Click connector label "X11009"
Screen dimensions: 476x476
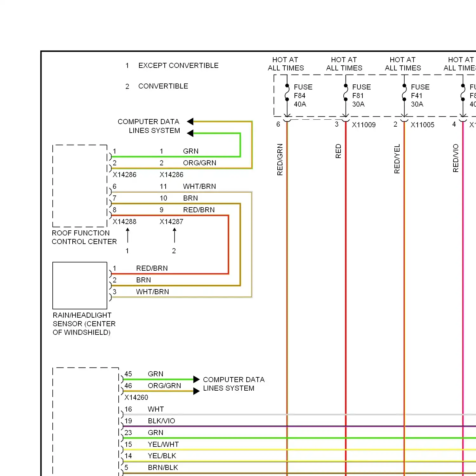coord(364,125)
